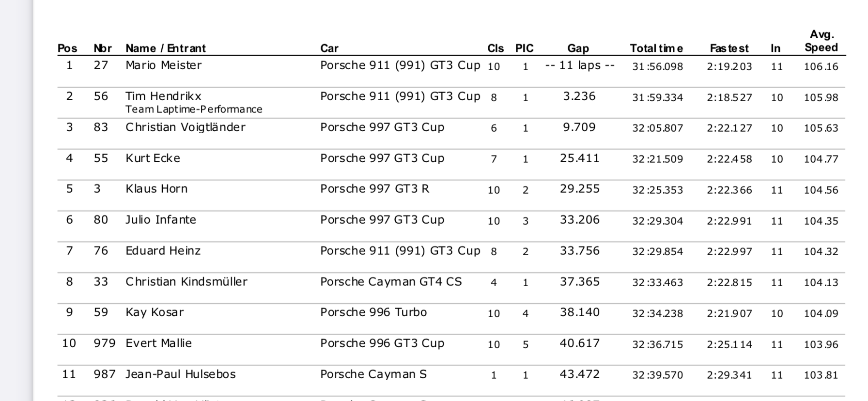This screenshot has width=868, height=401.
Task: Click Eduard Heinz's fastest lap 2:22.997
Action: click(x=729, y=251)
